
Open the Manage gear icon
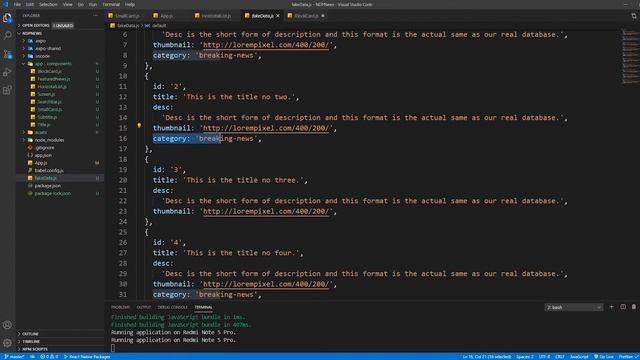pyautogui.click(x=7, y=343)
